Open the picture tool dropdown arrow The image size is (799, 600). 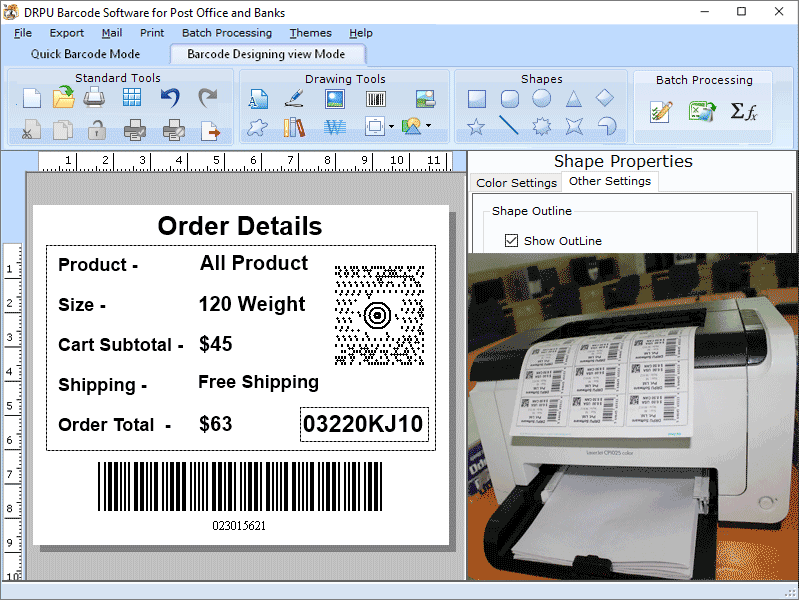tap(429, 125)
